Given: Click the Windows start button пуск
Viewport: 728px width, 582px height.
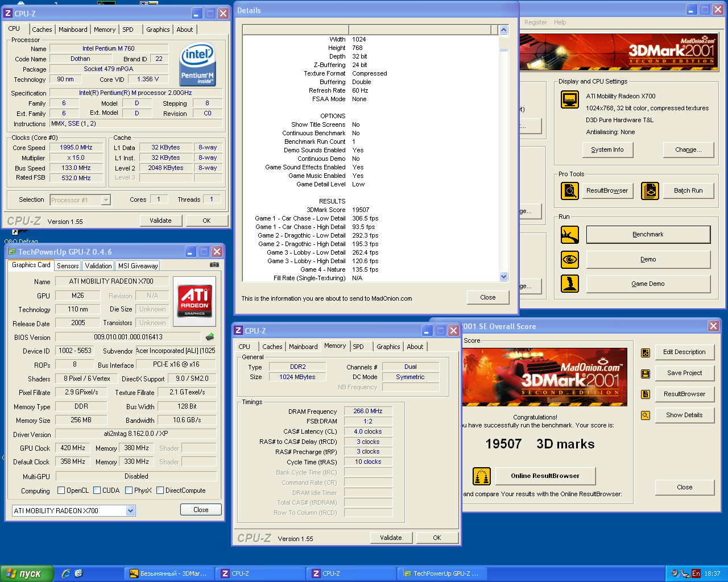Looking at the screenshot, I should coord(27,573).
